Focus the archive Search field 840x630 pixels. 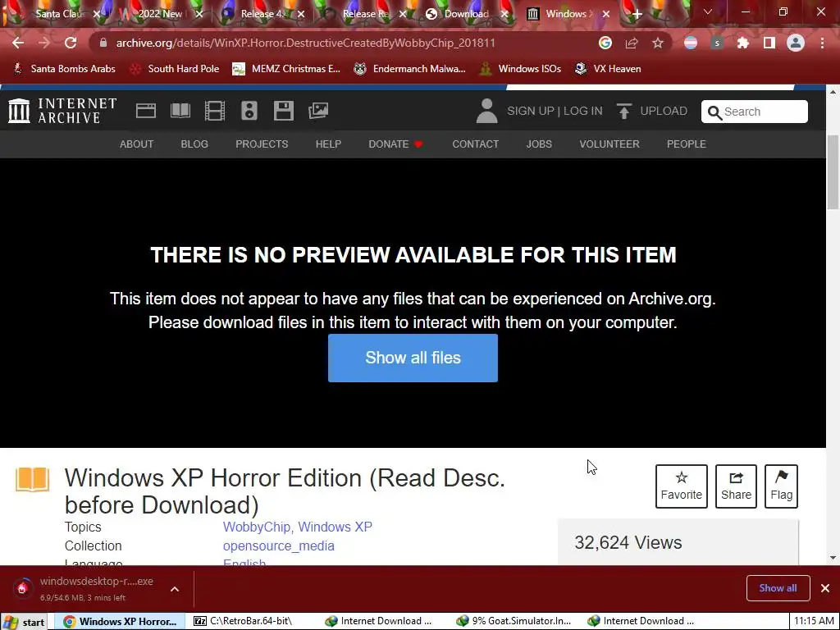click(755, 112)
